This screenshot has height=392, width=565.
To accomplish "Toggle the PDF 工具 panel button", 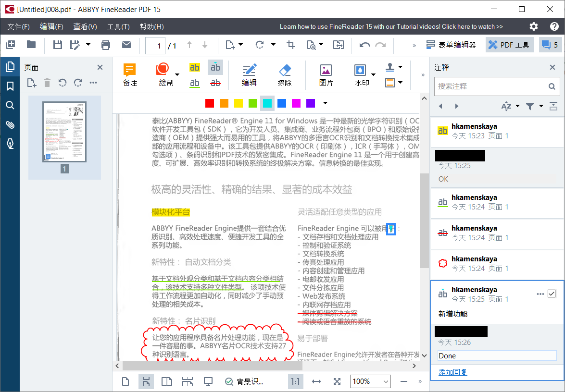I will [x=509, y=45].
